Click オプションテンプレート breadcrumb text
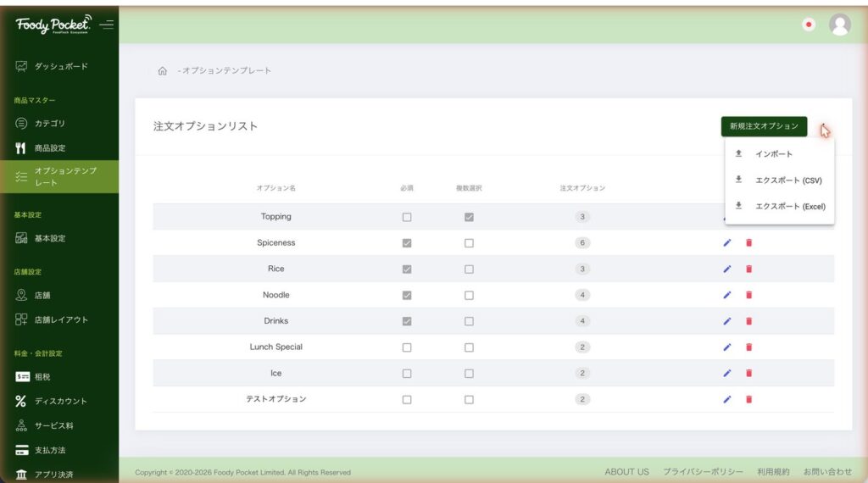 [226, 71]
